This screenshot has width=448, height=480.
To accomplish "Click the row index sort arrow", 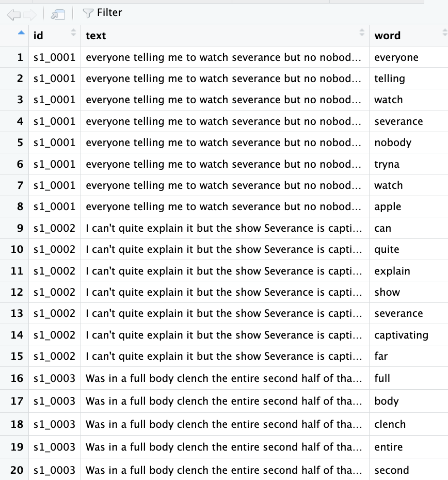I will 21,33.
